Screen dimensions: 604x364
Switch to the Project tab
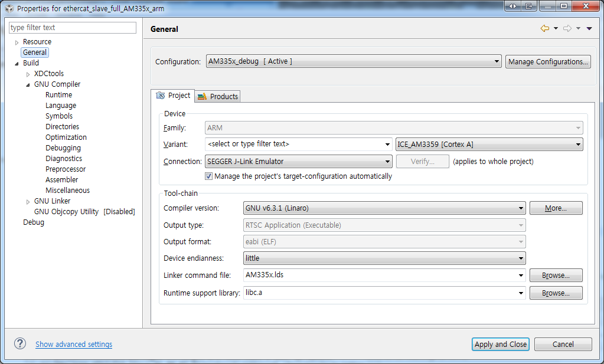[173, 96]
